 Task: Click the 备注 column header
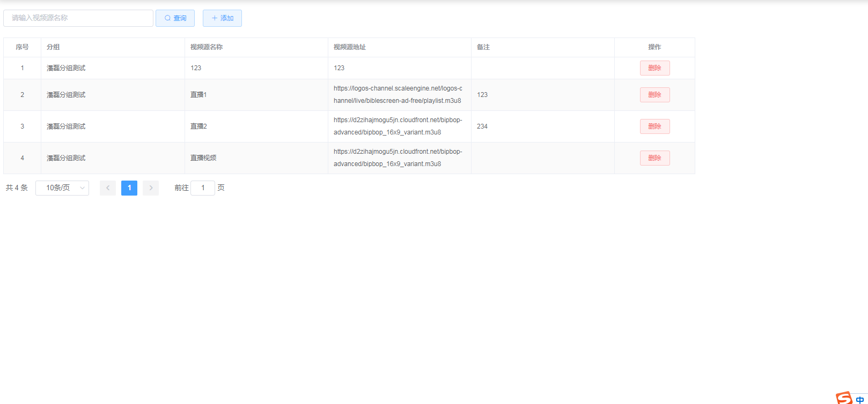click(x=483, y=47)
